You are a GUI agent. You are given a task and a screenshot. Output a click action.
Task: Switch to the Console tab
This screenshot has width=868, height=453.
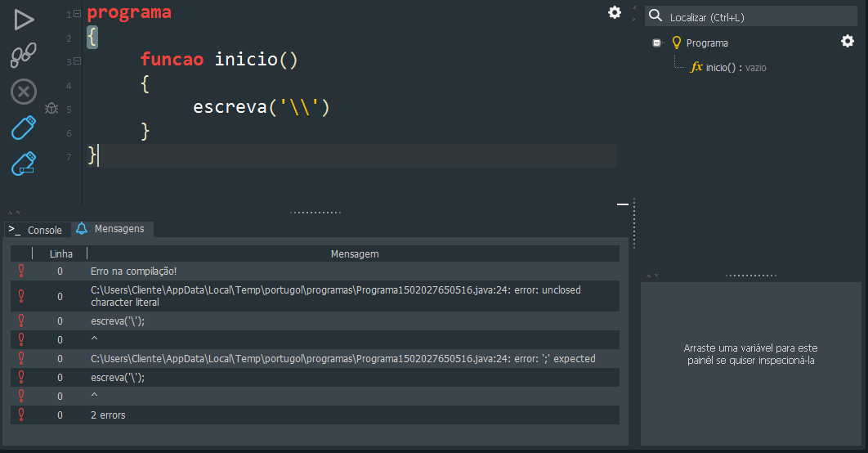pos(38,230)
